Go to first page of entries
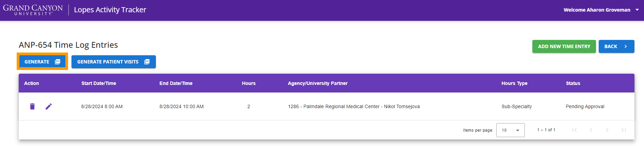Image resolution: width=644 pixels, height=146 pixels. coord(575,130)
